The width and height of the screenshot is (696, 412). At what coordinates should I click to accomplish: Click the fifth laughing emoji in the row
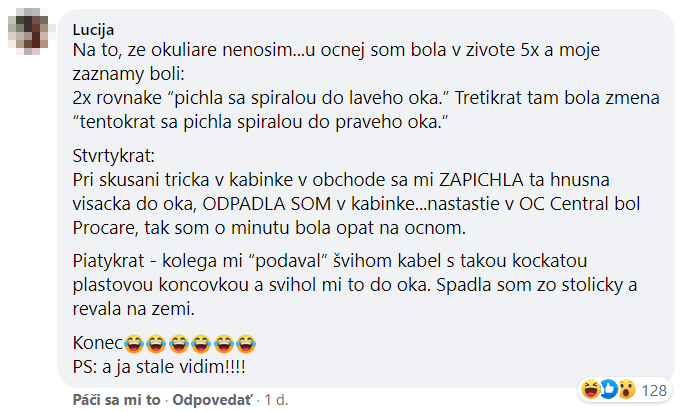click(x=223, y=344)
